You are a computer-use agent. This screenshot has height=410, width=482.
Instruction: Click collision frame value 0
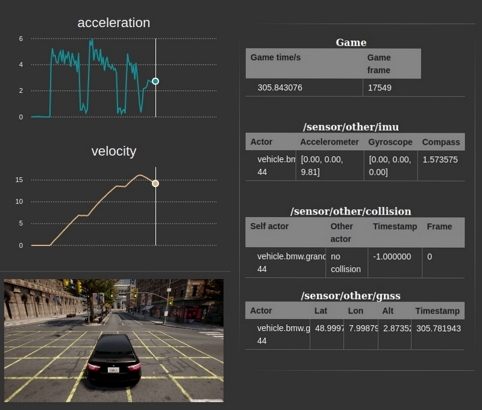click(430, 257)
